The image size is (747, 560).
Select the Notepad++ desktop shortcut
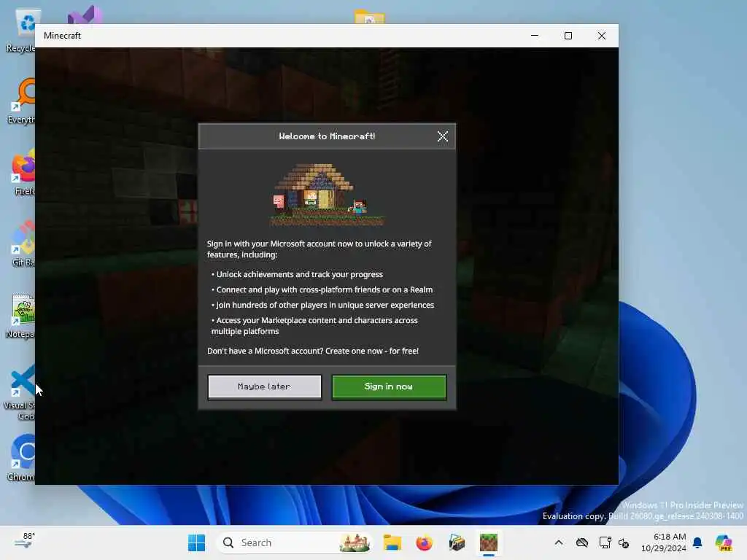coord(20,315)
